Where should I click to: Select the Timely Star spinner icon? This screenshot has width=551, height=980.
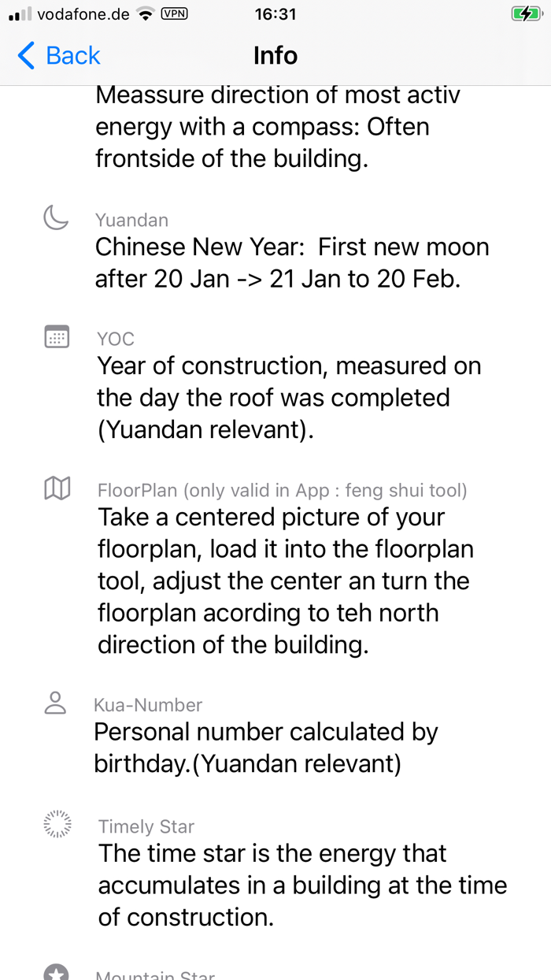point(55,823)
